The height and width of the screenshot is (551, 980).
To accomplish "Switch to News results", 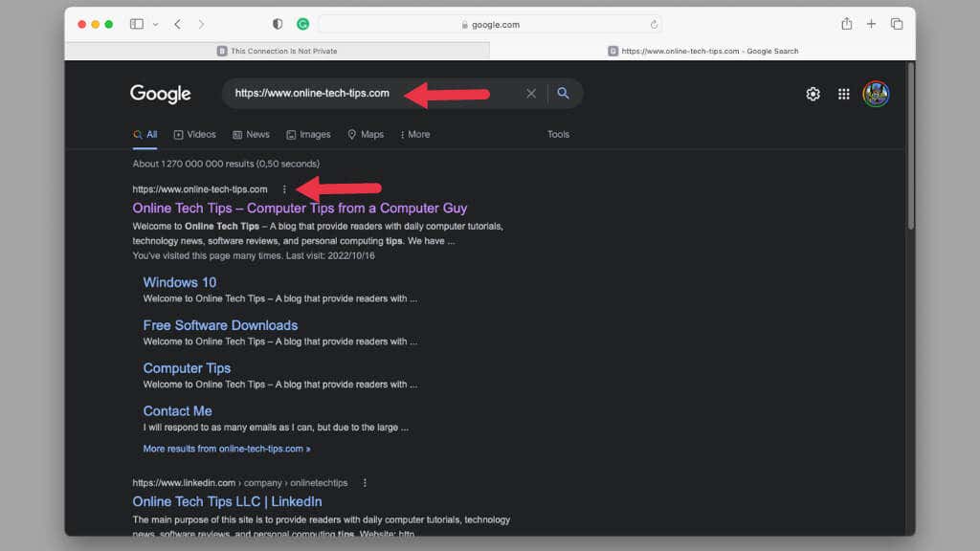I will click(x=252, y=134).
